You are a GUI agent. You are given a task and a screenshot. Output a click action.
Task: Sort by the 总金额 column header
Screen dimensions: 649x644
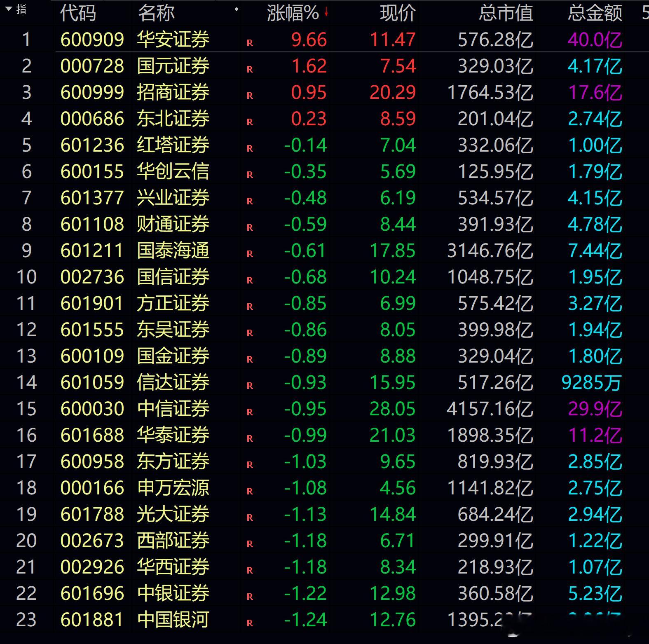(x=595, y=13)
